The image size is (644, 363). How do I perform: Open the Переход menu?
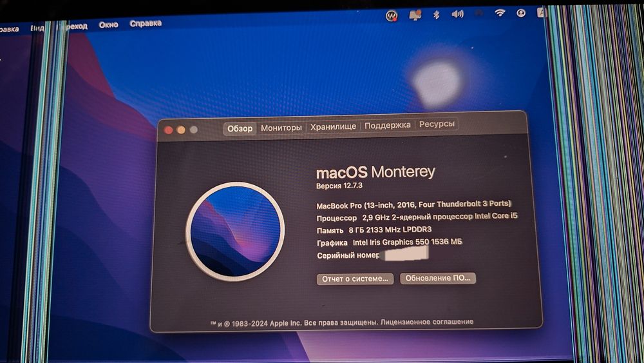72,26
